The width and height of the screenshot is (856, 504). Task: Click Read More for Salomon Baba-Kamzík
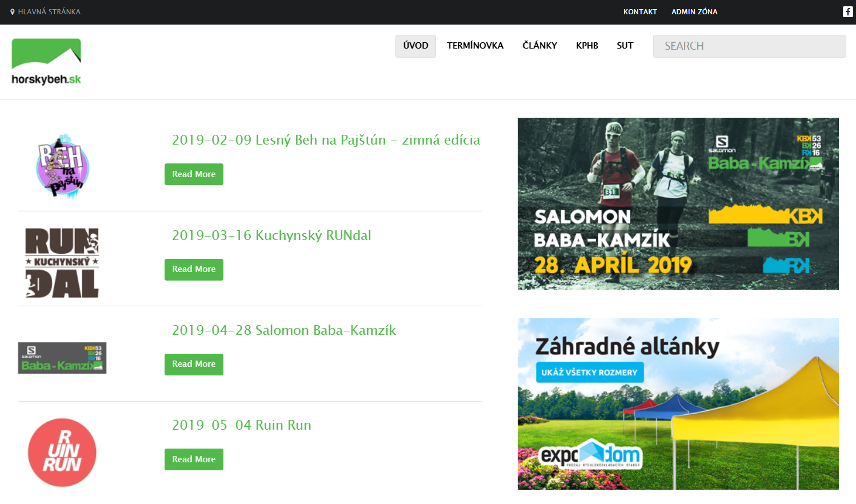(194, 364)
